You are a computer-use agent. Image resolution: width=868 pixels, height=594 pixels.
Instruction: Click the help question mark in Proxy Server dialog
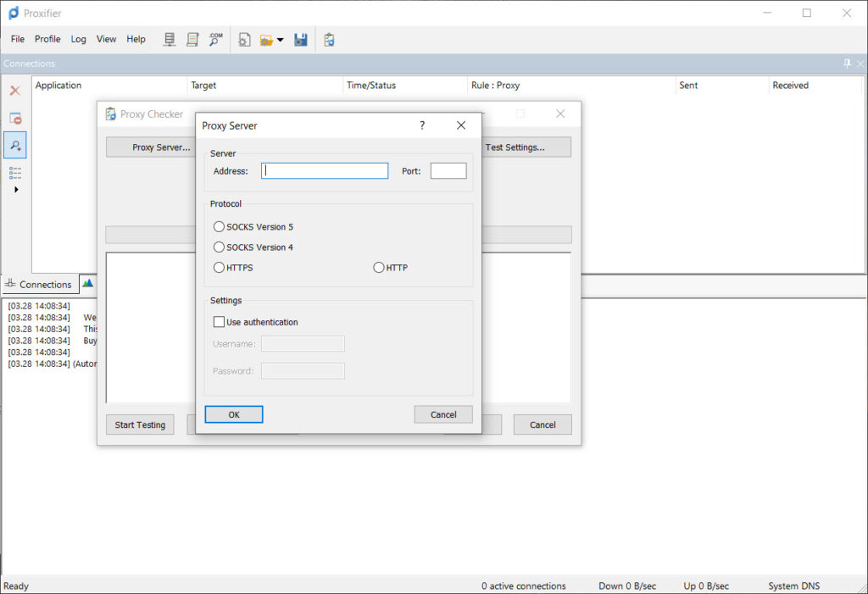(x=422, y=125)
